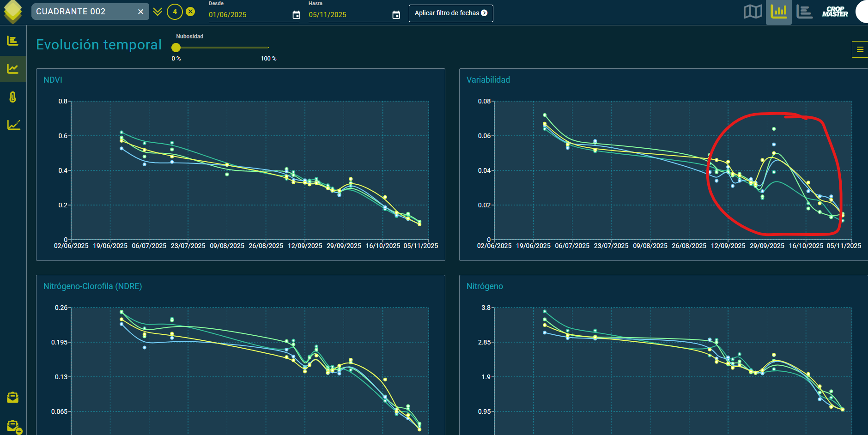Open sidebar open-envelope reports icon
The height and width of the screenshot is (435, 868).
[13, 397]
